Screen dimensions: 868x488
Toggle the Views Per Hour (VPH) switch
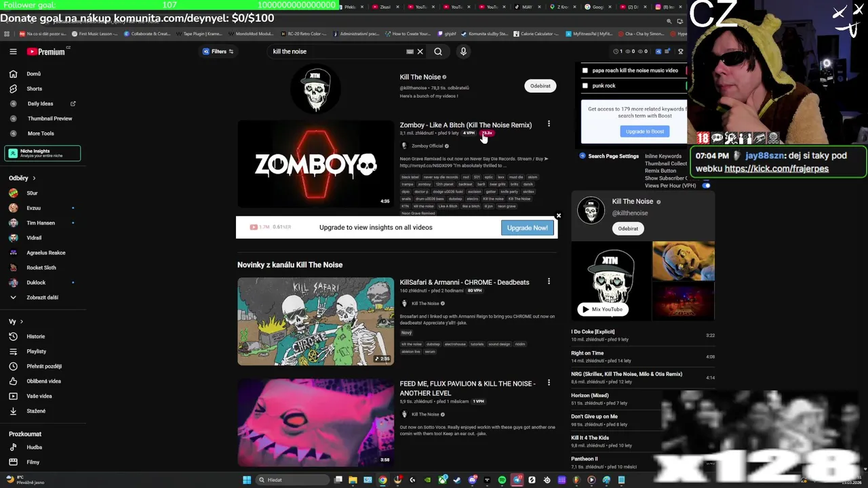tap(706, 186)
